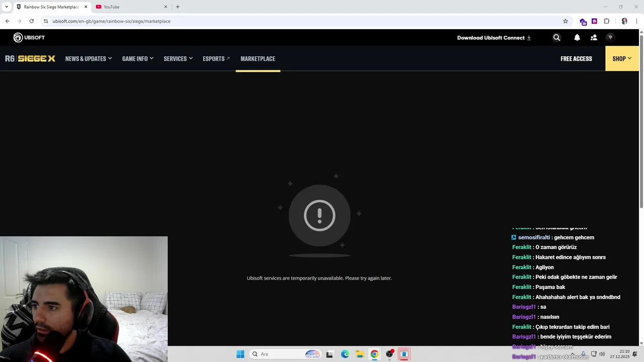Image resolution: width=644 pixels, height=362 pixels.
Task: Go back to the previous page
Action: tap(7, 21)
